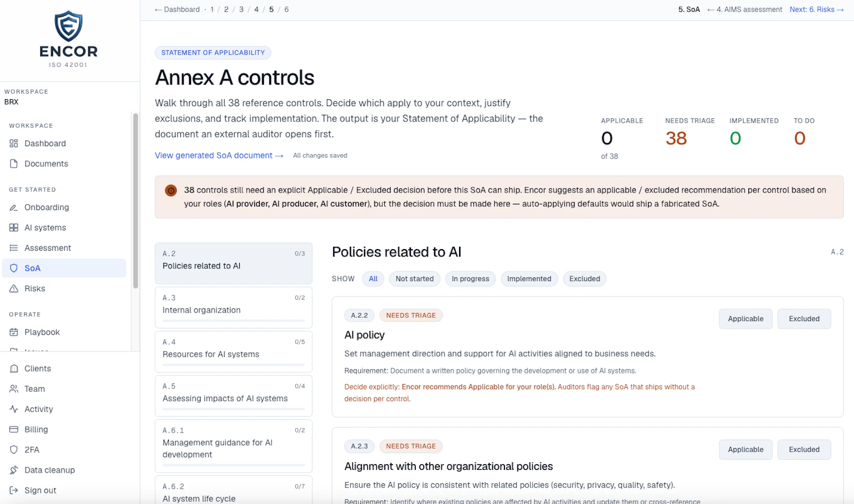This screenshot has width=854, height=504.
Task: Click the Needs Triage count 38
Action: click(676, 139)
